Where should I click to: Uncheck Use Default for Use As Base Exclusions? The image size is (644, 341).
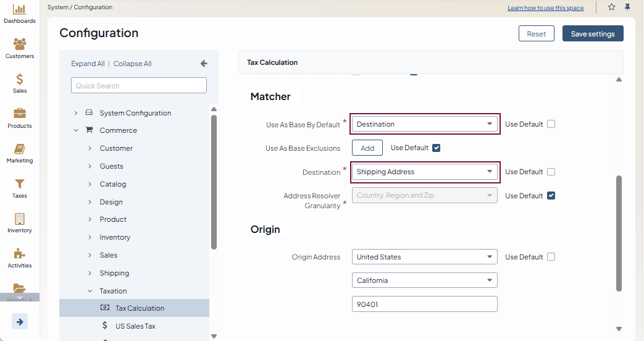(x=437, y=148)
